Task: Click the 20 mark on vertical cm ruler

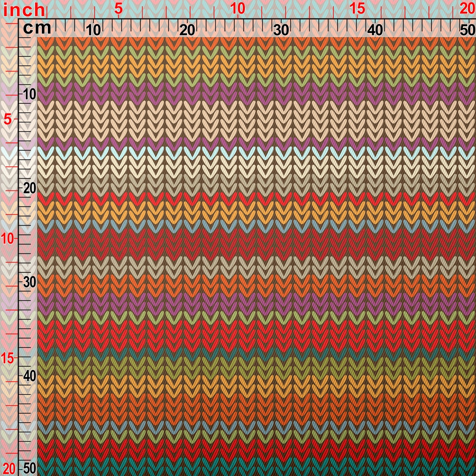Action: [29, 189]
